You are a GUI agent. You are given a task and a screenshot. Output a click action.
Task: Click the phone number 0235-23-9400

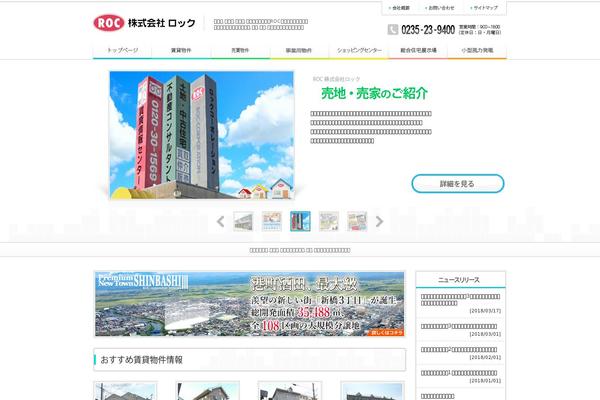(428, 29)
